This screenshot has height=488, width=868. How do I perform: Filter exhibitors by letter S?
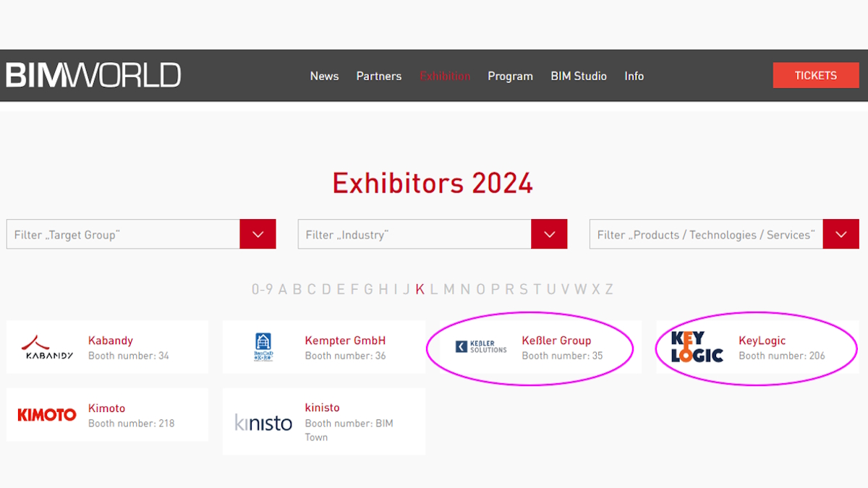(x=524, y=289)
